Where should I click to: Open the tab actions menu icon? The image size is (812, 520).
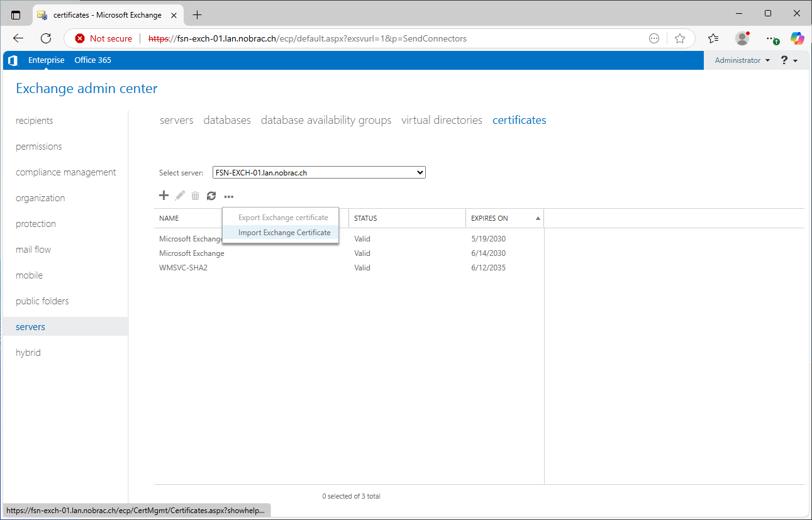[16, 14]
